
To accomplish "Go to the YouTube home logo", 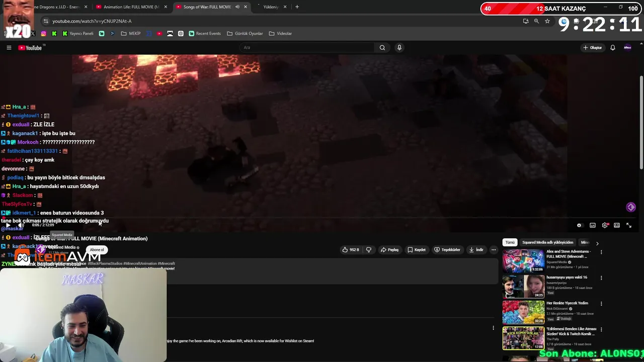I will [30, 48].
